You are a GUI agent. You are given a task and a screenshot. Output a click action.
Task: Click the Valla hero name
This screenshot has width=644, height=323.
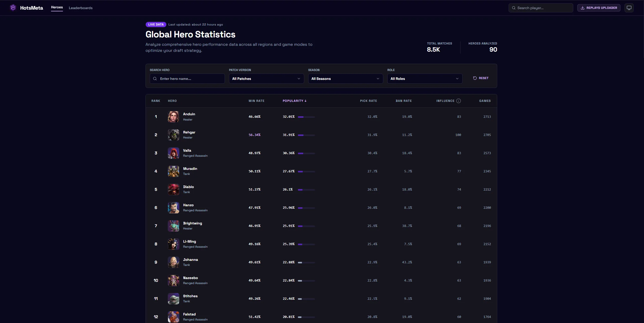[x=187, y=150]
